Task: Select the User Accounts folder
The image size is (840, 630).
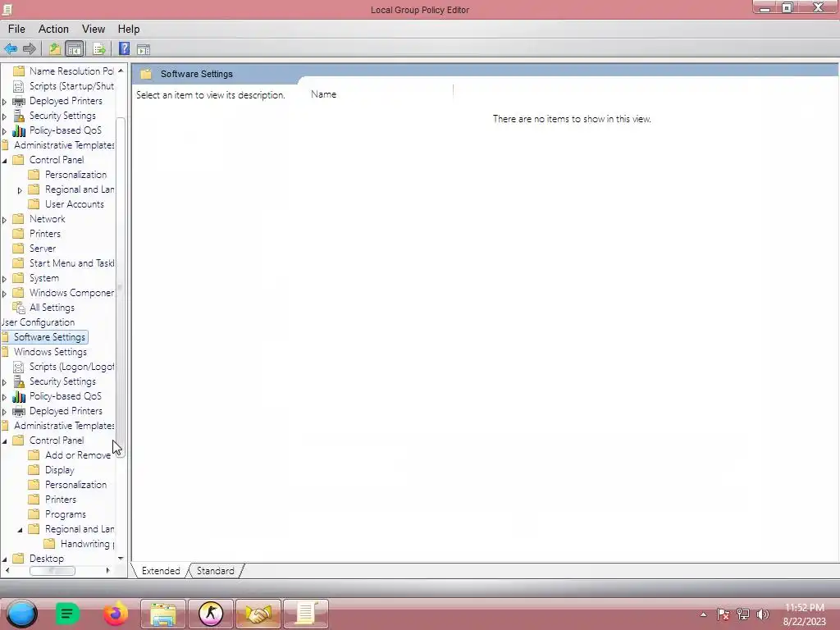Action: pos(75,204)
